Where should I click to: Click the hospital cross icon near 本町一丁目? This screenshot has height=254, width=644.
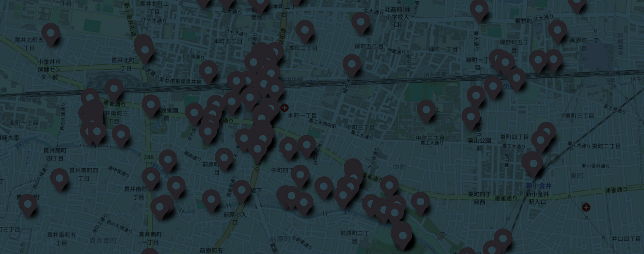284,108
